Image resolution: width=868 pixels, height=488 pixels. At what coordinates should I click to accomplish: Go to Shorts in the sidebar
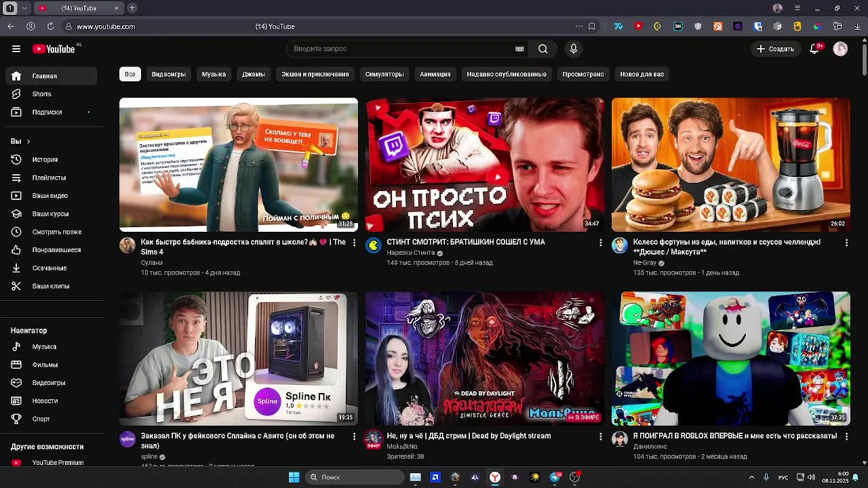[52, 94]
